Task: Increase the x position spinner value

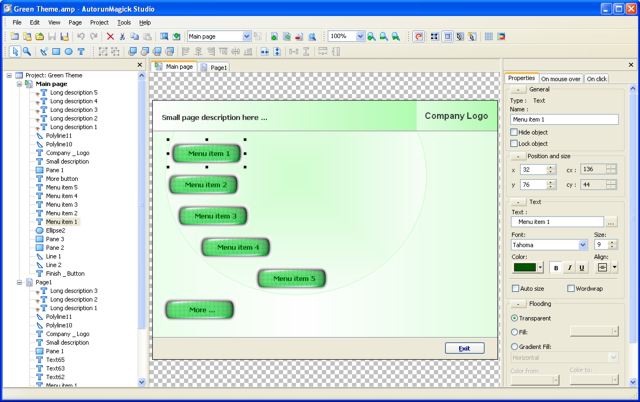Action: pos(551,167)
